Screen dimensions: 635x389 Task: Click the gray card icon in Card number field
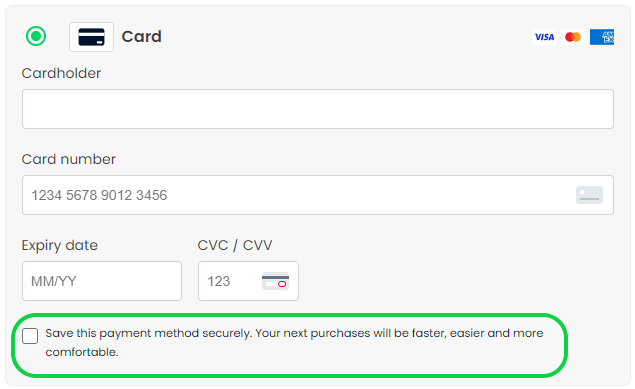tap(589, 195)
